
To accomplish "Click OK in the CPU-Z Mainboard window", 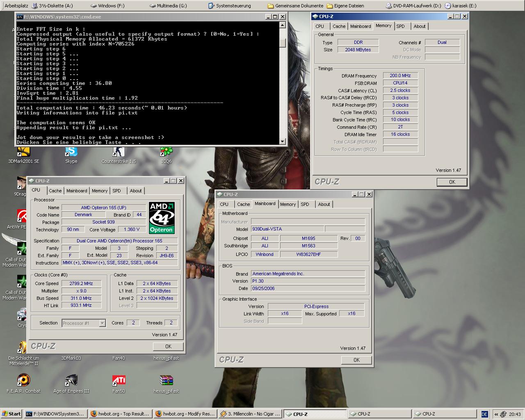I will pyautogui.click(x=356, y=360).
